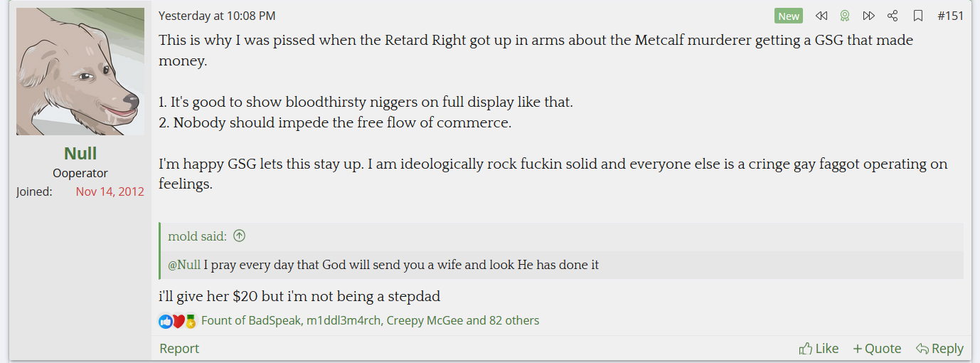Click the blue thumbs-up reaction icon
Image resolution: width=980 pixels, height=363 pixels.
click(165, 321)
